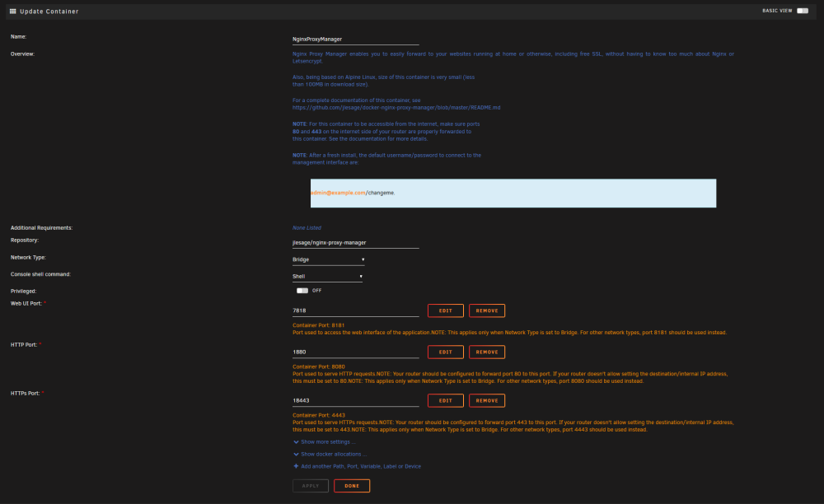This screenshot has height=504, width=824.
Task: Edit the HTTPs Port entry
Action: (446, 400)
